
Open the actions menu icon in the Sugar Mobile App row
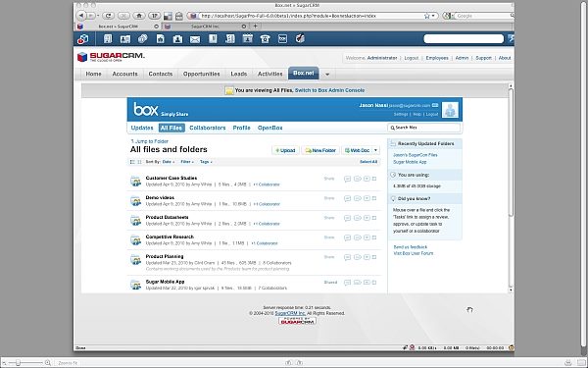coord(367,283)
